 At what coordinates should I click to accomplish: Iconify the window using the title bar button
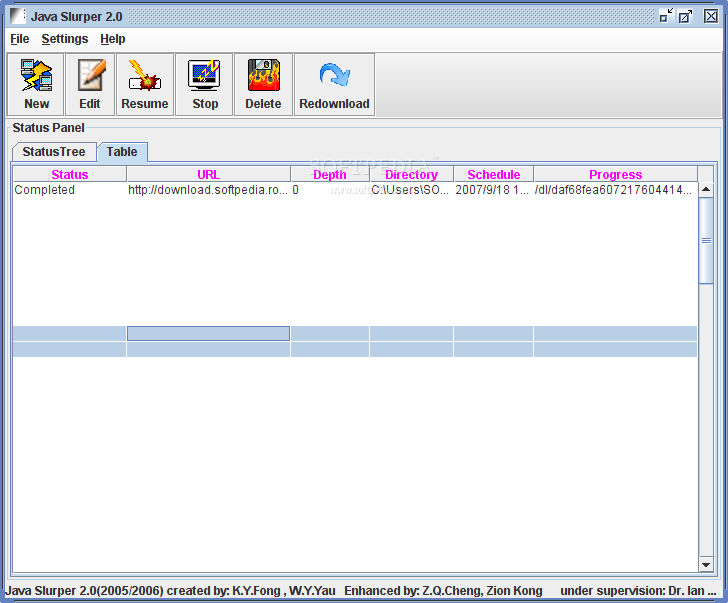(666, 16)
